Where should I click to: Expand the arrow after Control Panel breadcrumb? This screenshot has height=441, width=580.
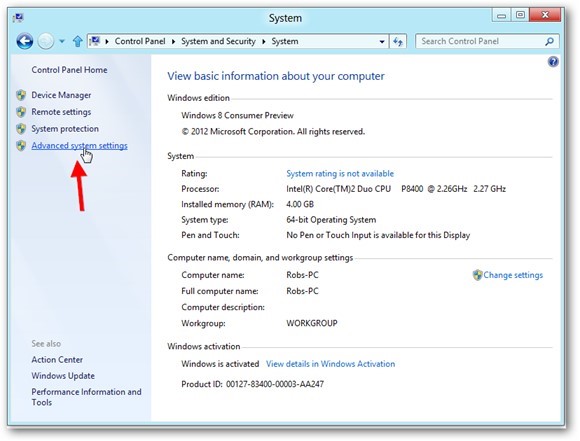coord(173,41)
